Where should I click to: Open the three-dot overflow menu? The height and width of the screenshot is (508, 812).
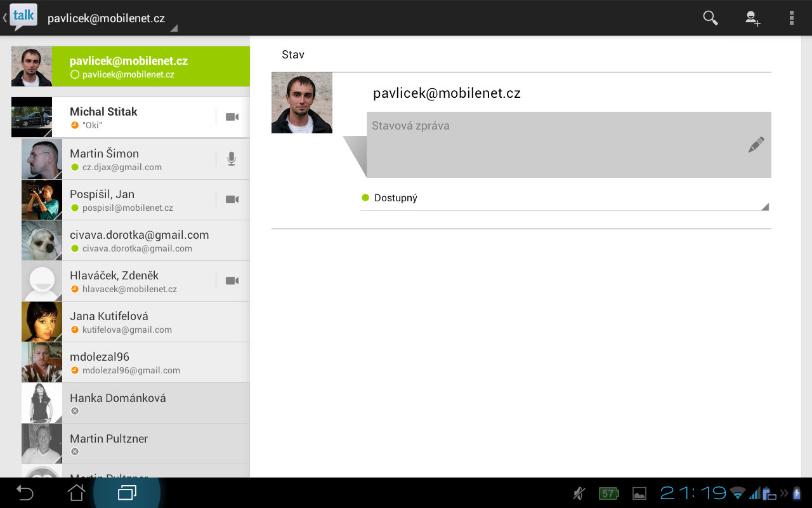coord(791,18)
